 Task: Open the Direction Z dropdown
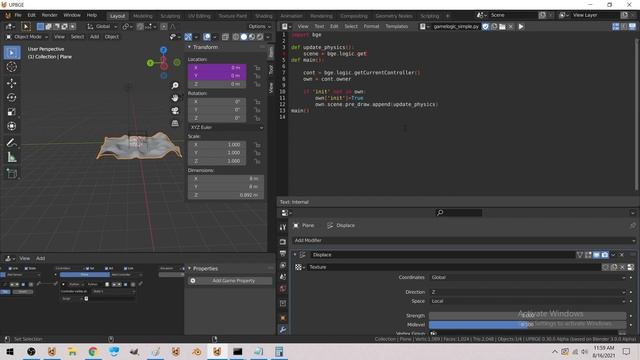[x=528, y=292]
